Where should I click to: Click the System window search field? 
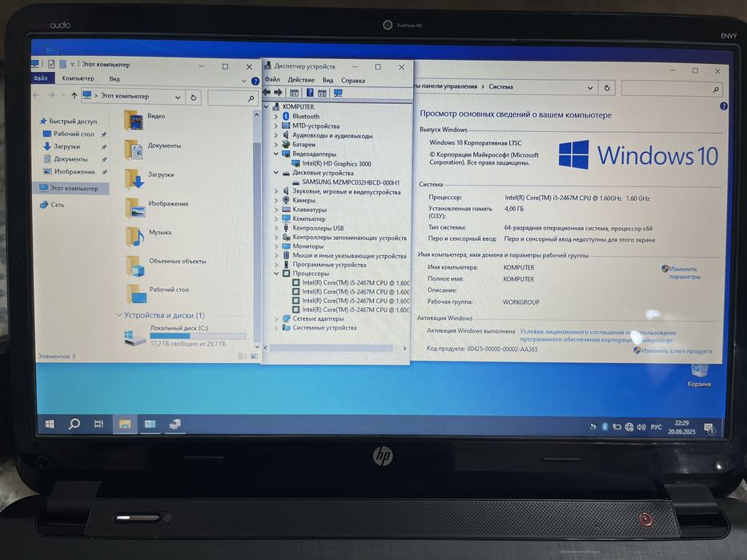(672, 89)
